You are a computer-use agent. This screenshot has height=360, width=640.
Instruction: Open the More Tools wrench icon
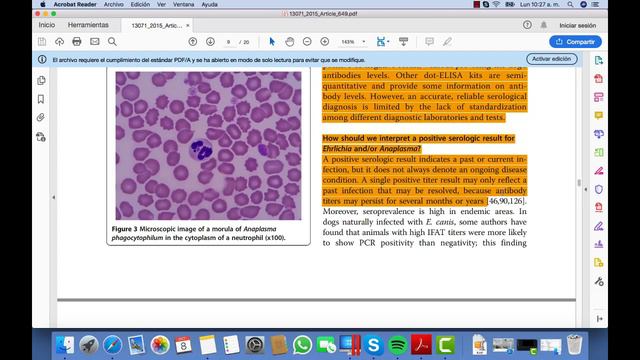pos(599,281)
